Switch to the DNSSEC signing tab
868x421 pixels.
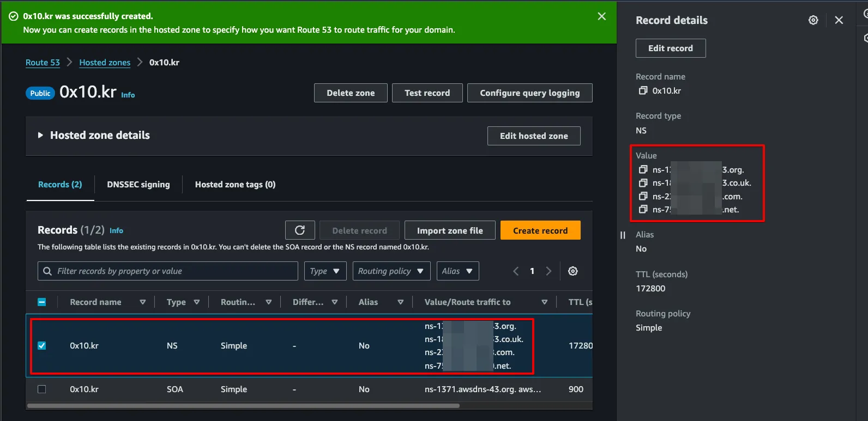138,185
